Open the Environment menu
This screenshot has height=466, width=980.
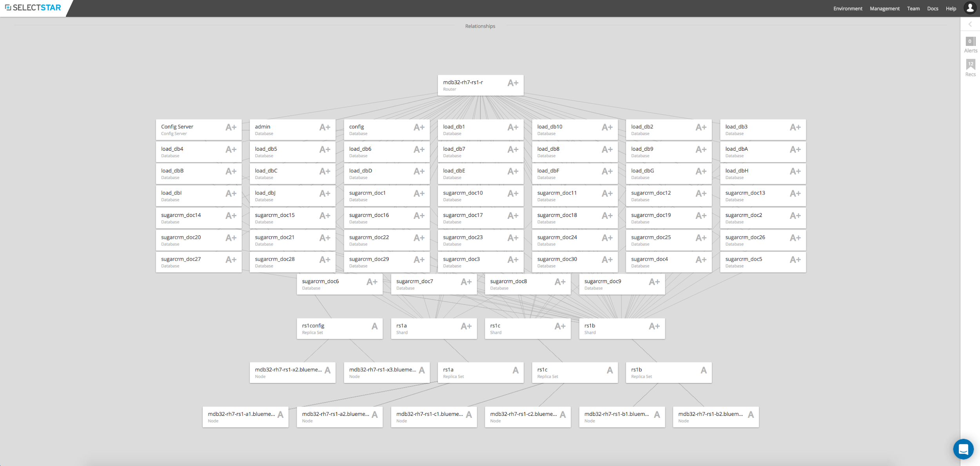[848, 9]
